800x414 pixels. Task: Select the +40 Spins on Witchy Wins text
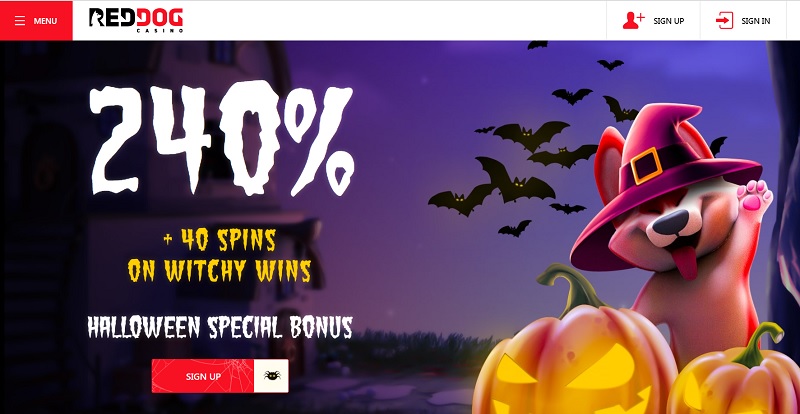pyautogui.click(x=219, y=255)
